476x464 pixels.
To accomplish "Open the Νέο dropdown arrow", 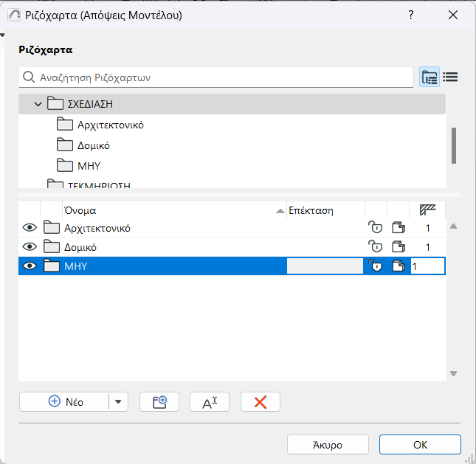I will point(119,402).
